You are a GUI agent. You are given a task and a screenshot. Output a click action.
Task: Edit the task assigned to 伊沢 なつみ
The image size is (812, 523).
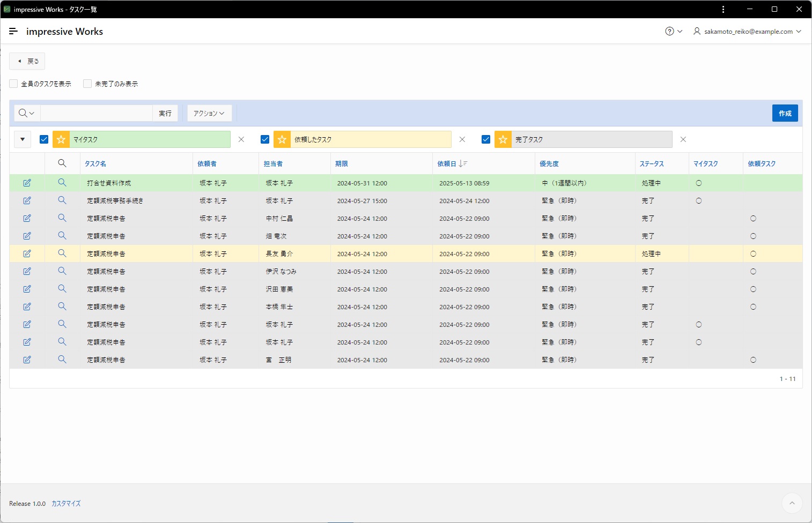click(27, 271)
